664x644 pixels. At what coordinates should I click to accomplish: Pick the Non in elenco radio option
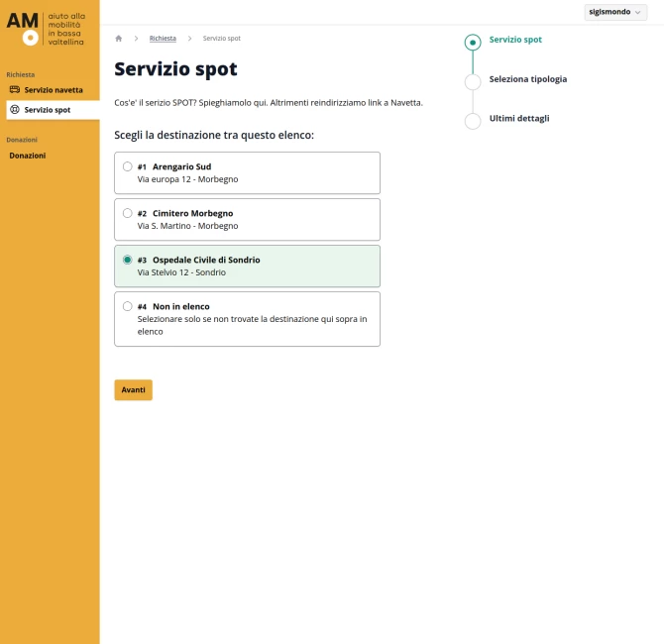tap(127, 306)
